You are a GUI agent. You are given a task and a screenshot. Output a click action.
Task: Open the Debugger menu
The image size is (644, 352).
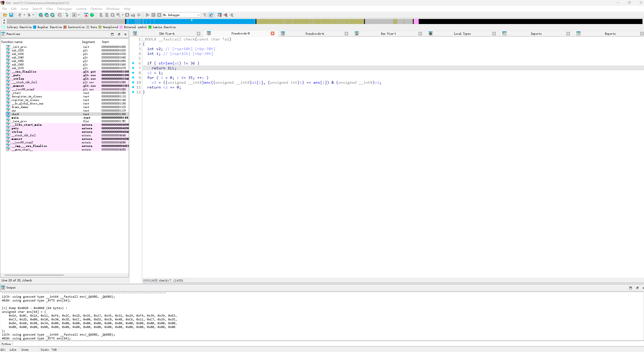(64, 9)
